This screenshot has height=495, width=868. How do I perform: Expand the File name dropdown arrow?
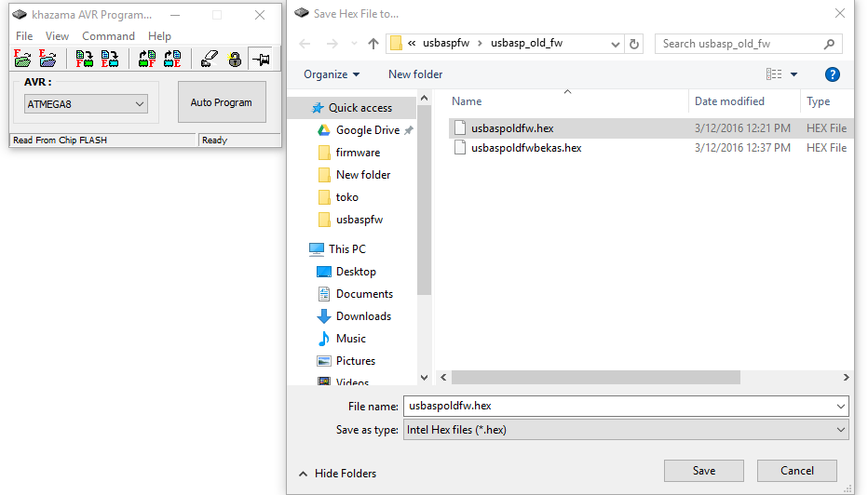pos(841,407)
